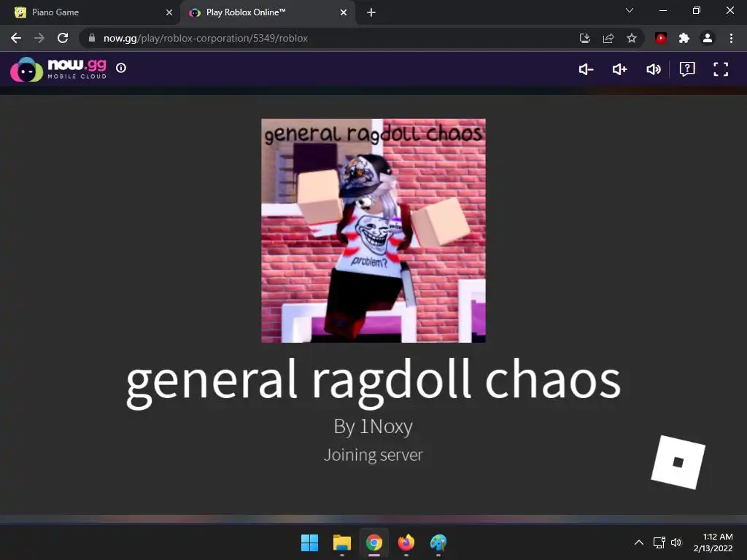Open the network status tray icon
This screenshot has height=560, width=747.
(x=659, y=542)
